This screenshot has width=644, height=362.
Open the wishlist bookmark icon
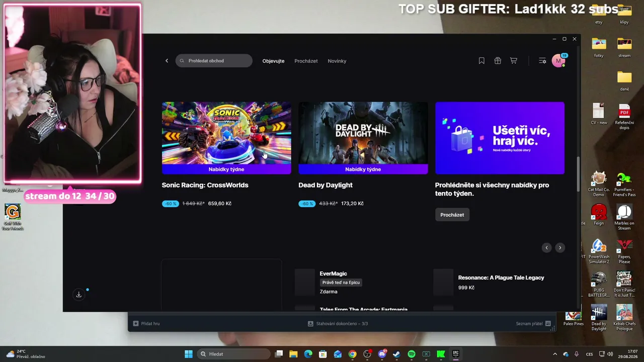[x=481, y=61]
